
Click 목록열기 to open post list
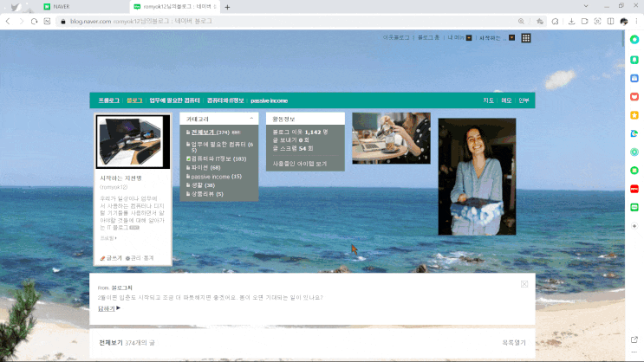514,342
